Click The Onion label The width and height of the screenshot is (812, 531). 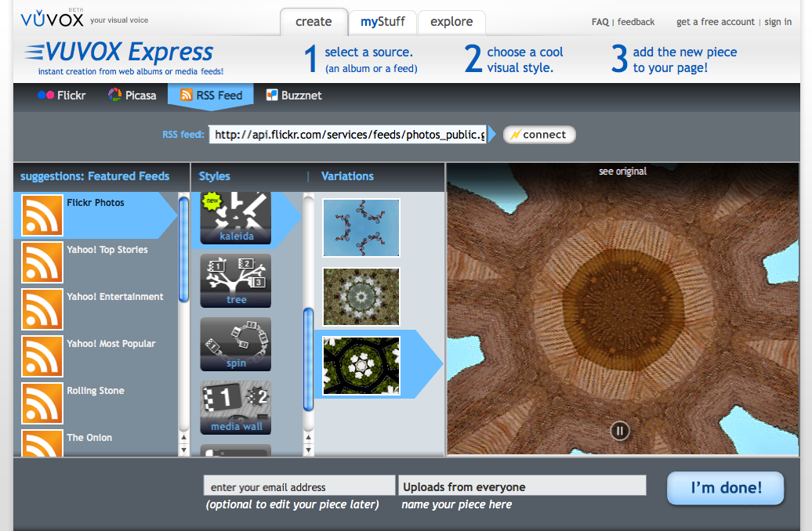(89, 438)
